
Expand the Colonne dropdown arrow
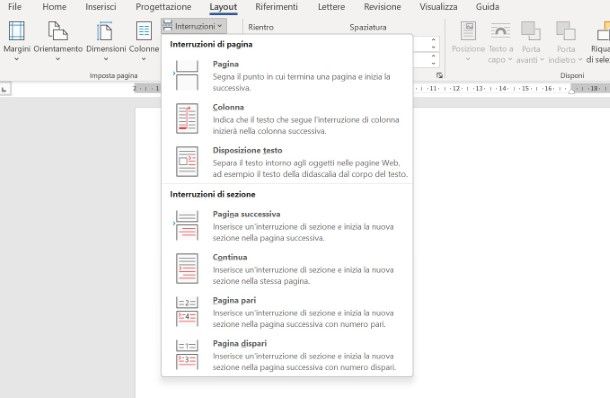(144, 59)
